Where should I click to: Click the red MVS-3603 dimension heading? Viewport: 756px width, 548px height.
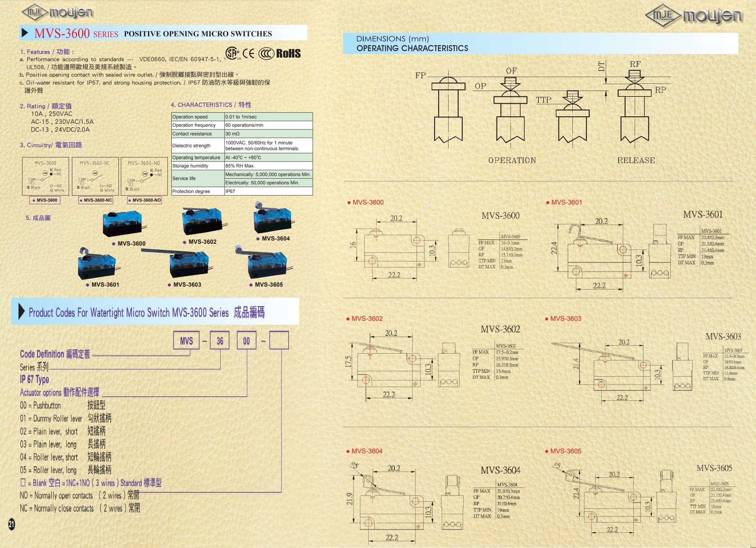563,319
